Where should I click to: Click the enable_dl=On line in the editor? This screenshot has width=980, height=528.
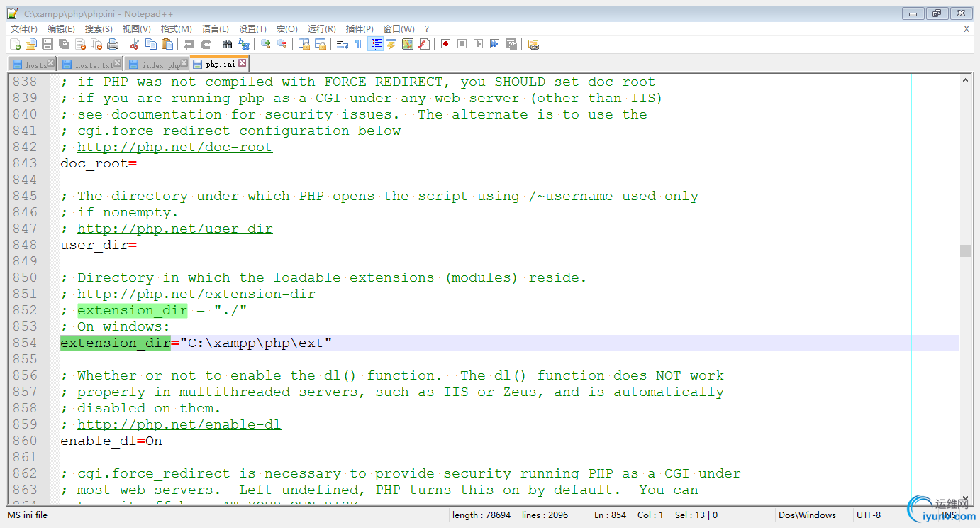tap(111, 441)
